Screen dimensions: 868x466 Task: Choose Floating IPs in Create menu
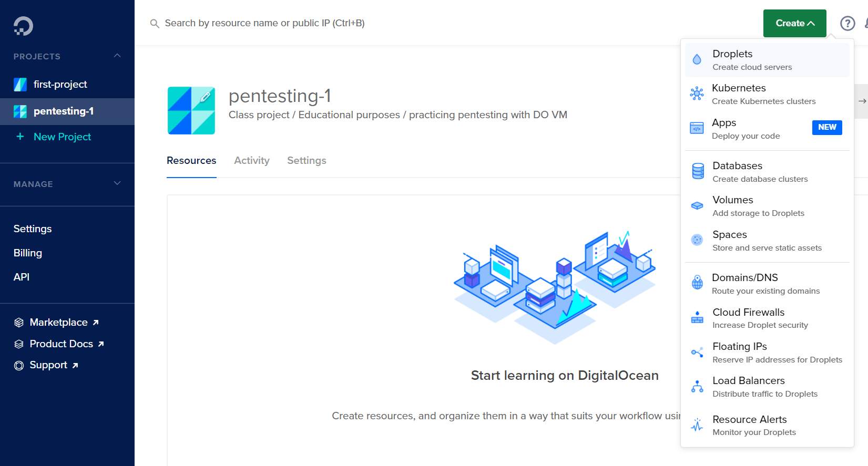(739, 352)
